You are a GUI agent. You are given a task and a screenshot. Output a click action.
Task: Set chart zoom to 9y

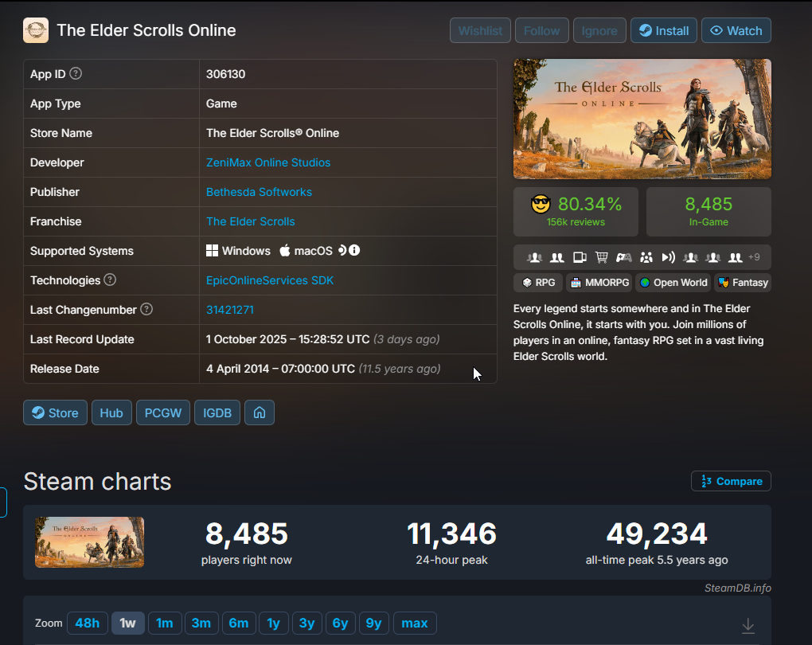[373, 623]
